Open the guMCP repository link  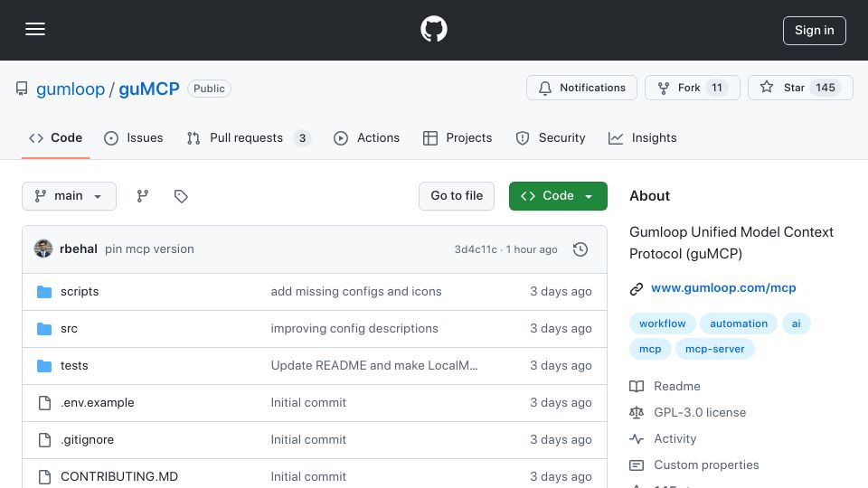[149, 89]
